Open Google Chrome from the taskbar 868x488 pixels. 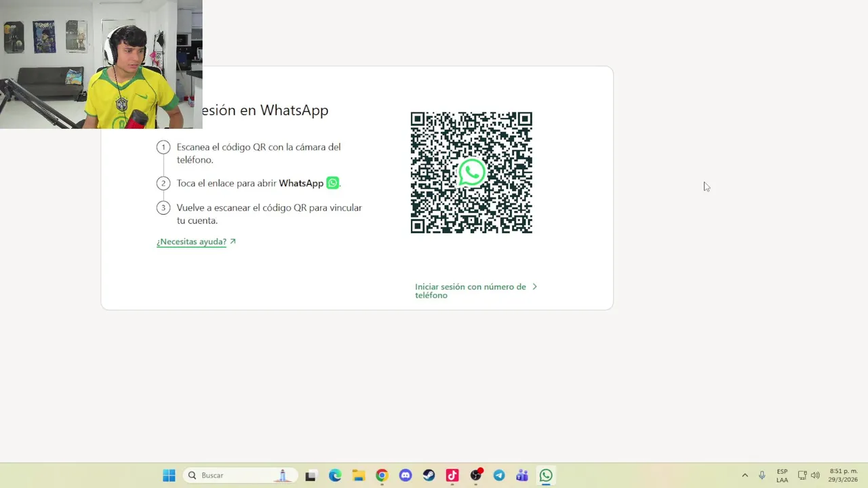(382, 475)
